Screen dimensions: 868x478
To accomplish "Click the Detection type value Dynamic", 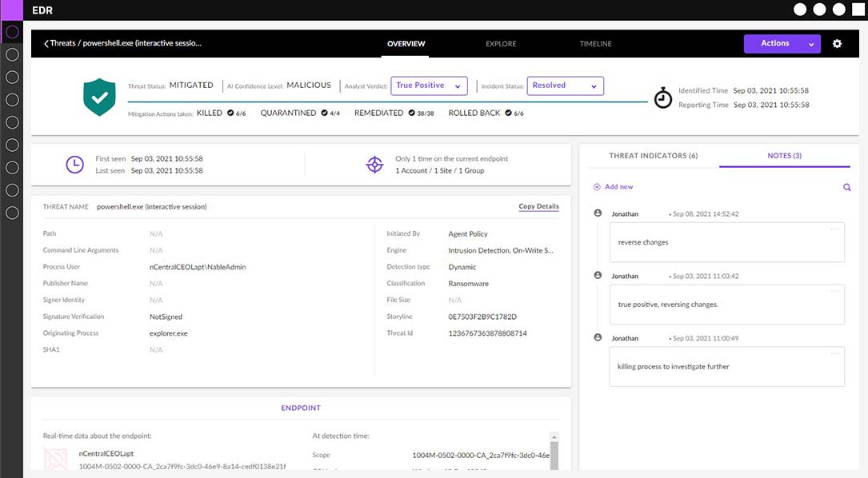I will [462, 267].
